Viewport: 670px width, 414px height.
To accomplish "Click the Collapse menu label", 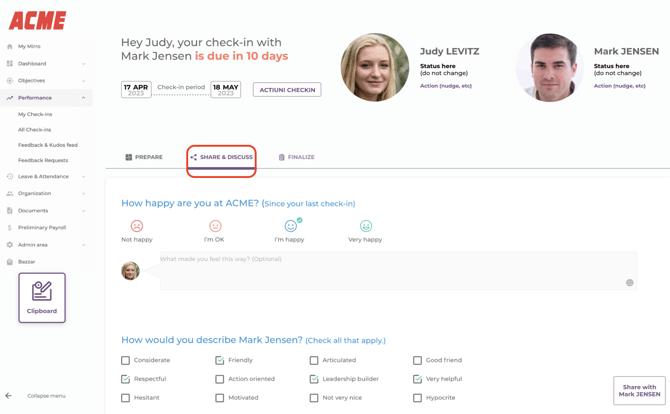I will (x=46, y=396).
